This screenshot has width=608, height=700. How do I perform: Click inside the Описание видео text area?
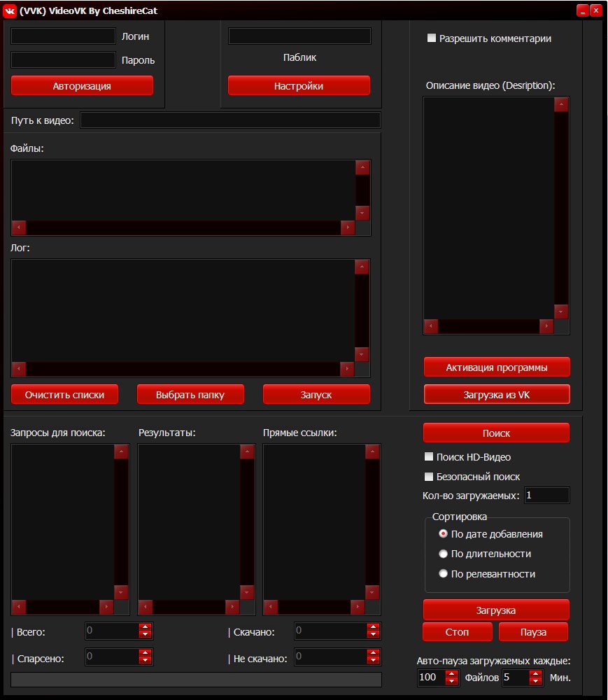coord(489,208)
